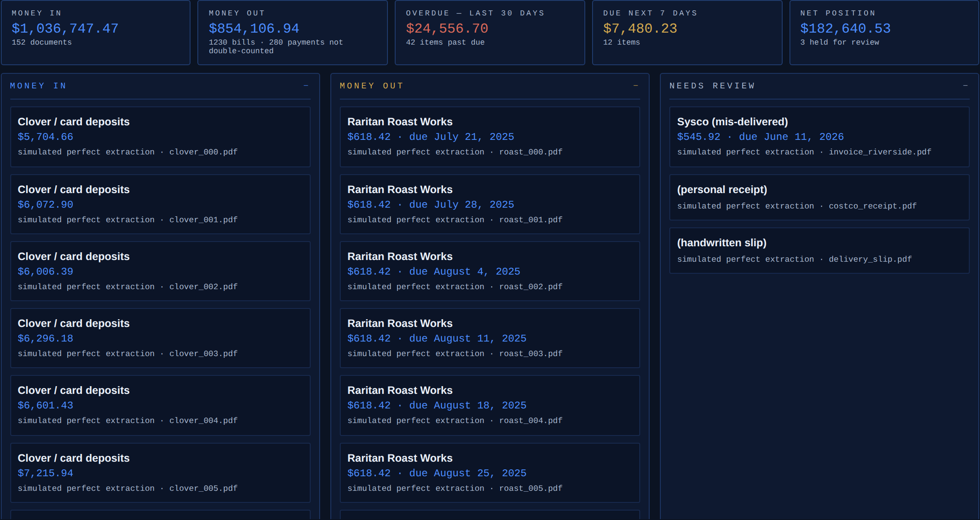980x520 pixels.
Task: Click the $24,556.70 overdue amount
Action: 447,28
